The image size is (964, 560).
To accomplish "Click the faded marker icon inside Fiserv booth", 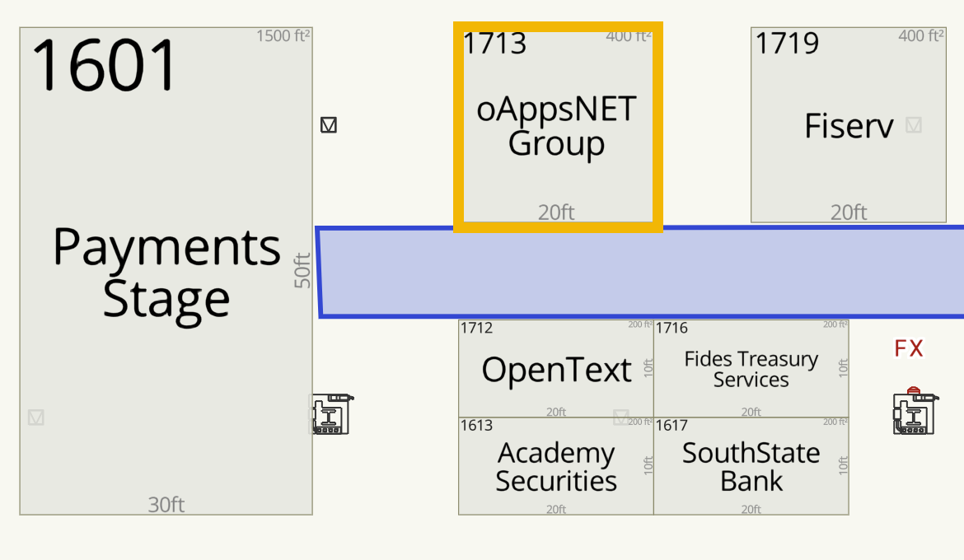I will [914, 125].
